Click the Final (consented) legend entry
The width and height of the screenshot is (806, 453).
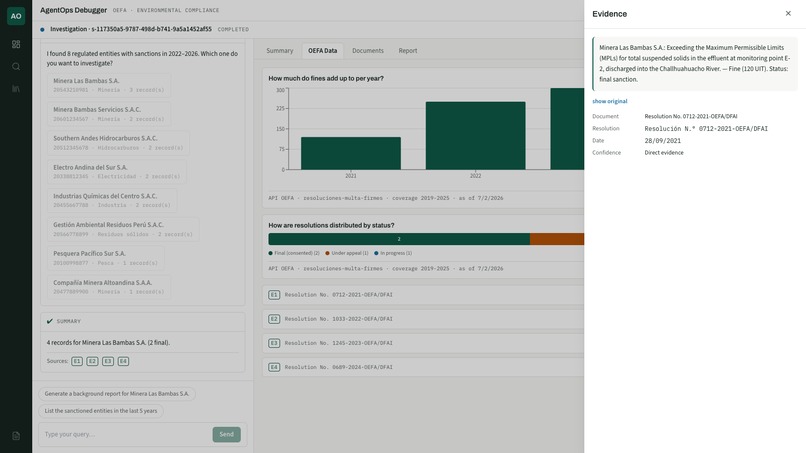pos(294,253)
